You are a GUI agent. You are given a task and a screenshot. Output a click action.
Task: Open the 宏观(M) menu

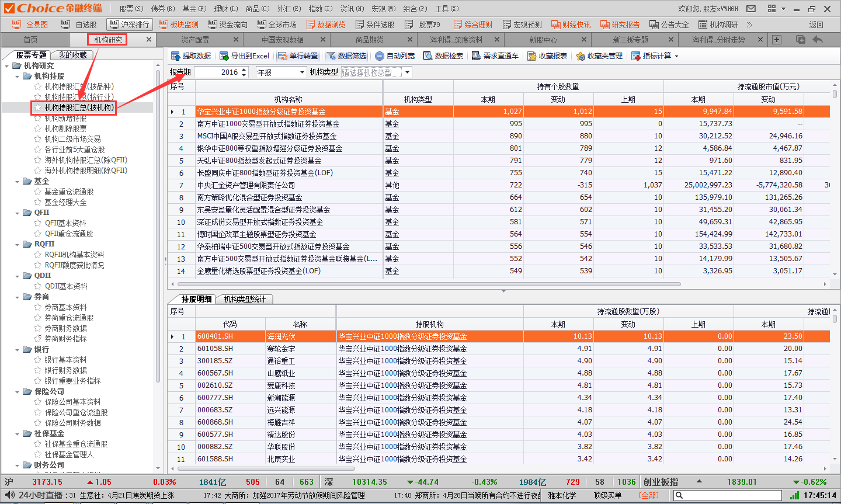coord(383,9)
